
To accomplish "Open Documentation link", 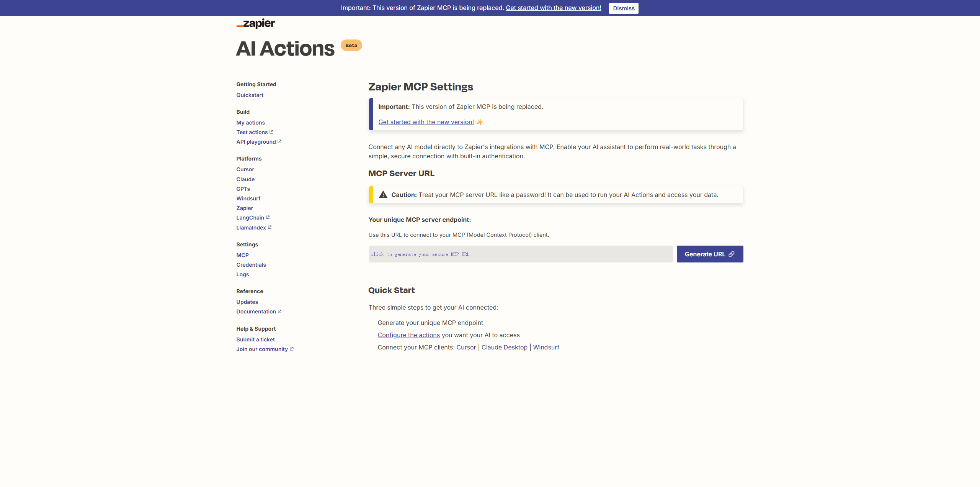I will pyautogui.click(x=256, y=312).
